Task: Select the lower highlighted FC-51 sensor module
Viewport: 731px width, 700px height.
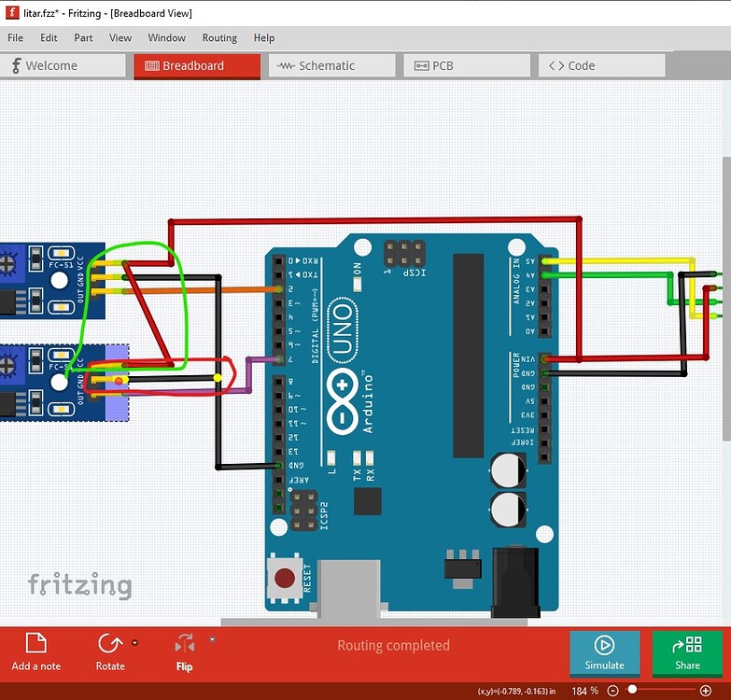Action: click(x=63, y=383)
